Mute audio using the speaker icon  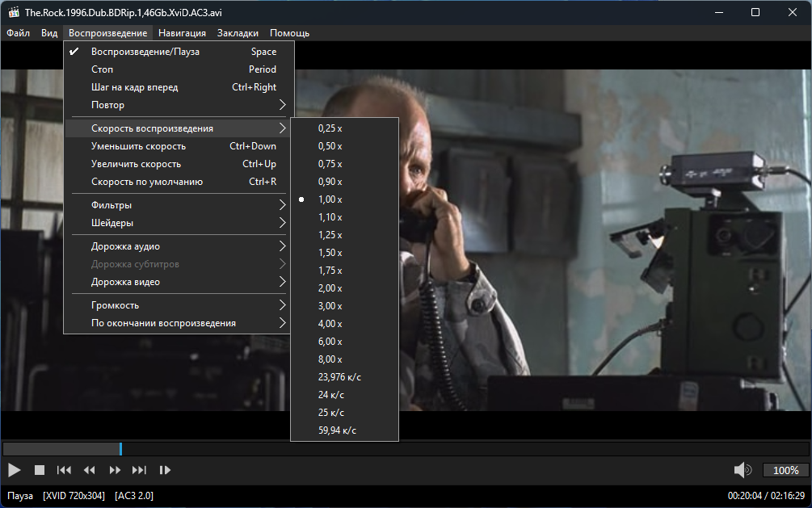click(x=742, y=470)
